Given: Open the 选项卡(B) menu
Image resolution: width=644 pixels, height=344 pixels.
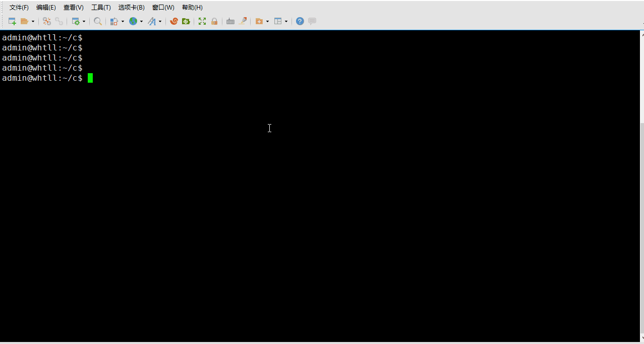Looking at the screenshot, I should (x=132, y=8).
